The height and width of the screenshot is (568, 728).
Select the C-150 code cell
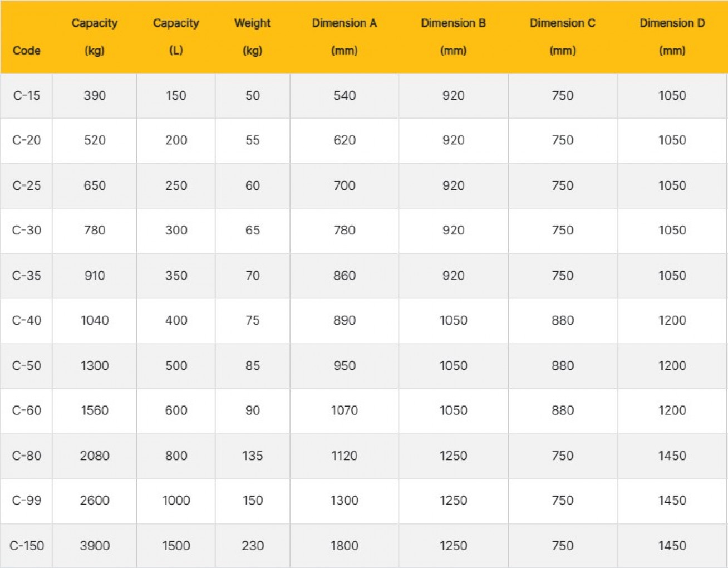pos(27,546)
